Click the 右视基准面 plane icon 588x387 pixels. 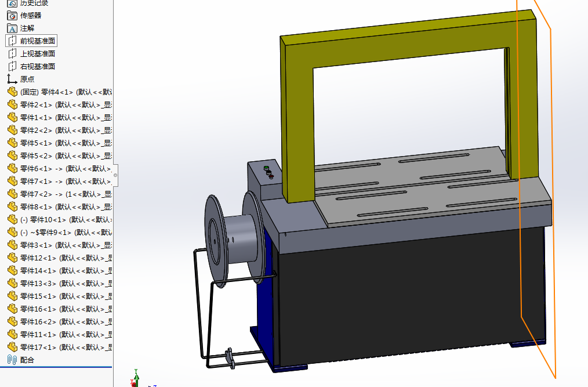(12, 67)
